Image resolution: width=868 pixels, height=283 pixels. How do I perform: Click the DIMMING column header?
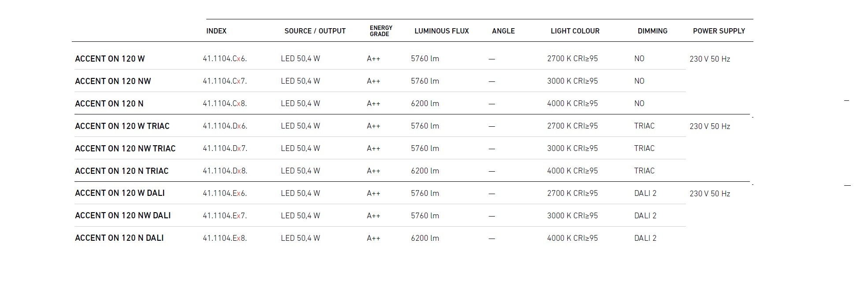tap(652, 31)
